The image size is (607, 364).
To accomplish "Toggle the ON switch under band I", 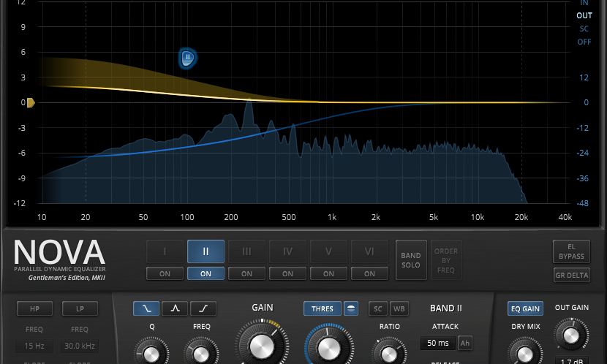I will tap(165, 273).
